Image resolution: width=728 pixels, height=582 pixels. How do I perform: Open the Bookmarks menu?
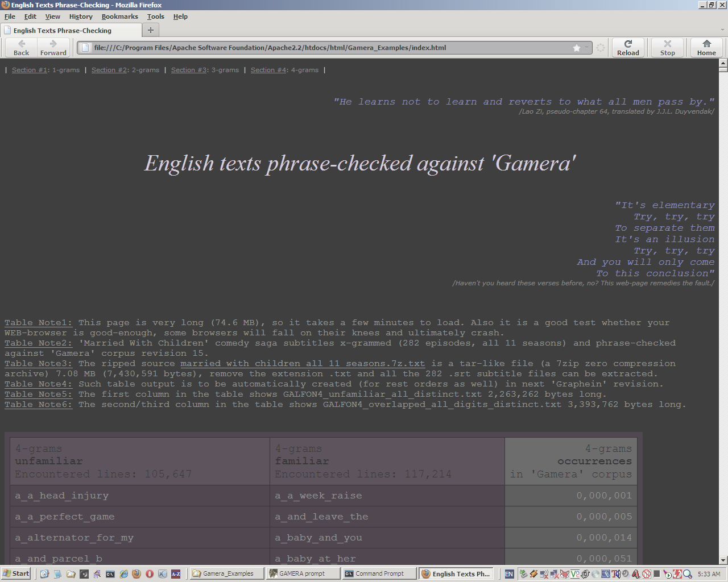click(x=120, y=16)
